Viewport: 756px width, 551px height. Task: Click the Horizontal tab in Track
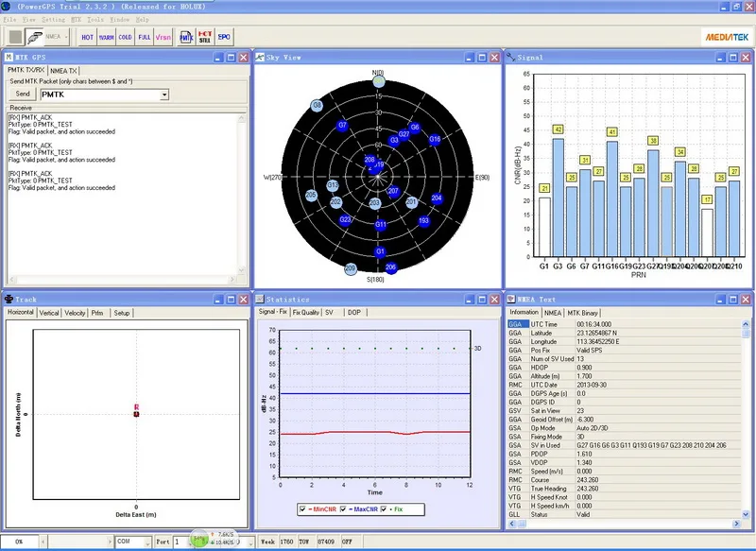tap(21, 313)
